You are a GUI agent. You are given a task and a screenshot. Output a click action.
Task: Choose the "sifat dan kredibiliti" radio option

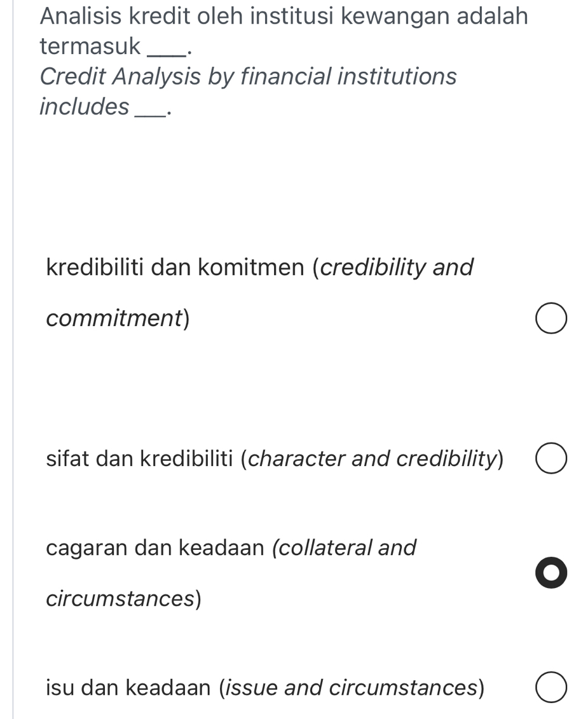pyautogui.click(x=550, y=460)
